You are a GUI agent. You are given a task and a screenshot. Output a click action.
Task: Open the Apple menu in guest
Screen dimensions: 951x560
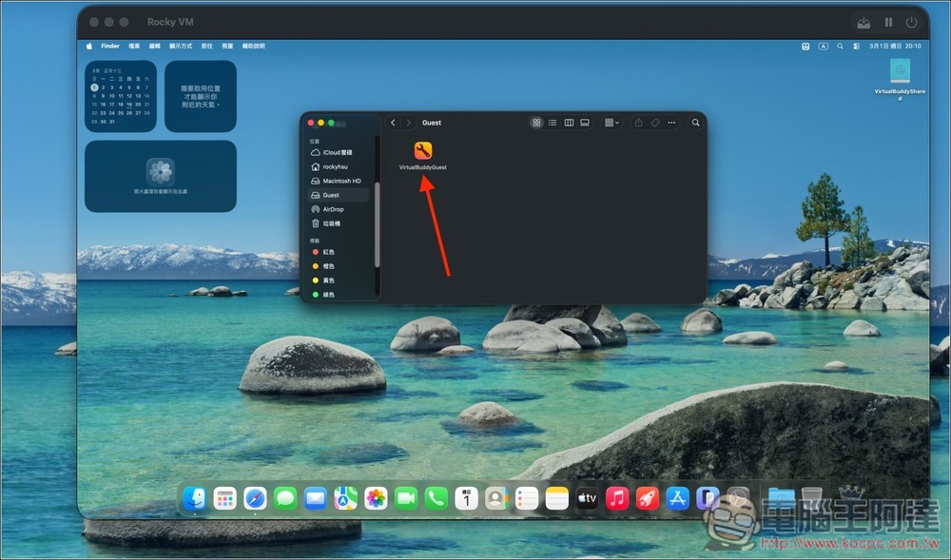click(89, 46)
